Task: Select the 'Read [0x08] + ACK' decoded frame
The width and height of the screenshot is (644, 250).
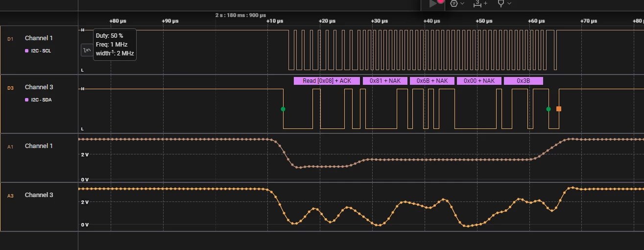Action: point(327,81)
